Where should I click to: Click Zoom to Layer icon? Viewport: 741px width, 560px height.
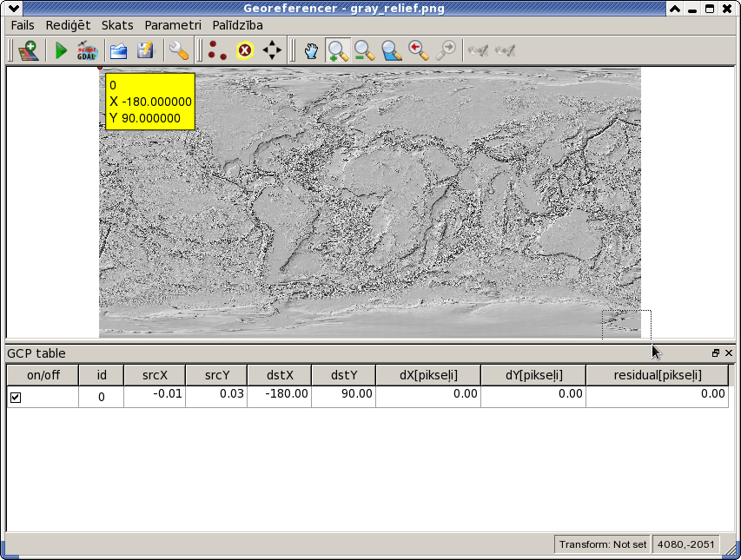coord(391,50)
